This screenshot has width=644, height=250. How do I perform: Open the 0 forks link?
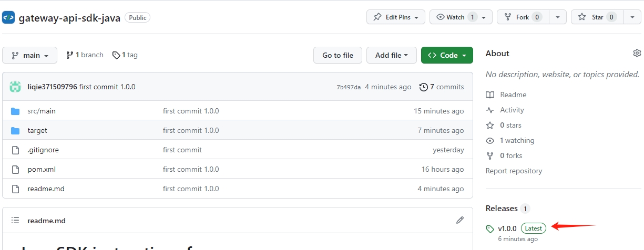click(504, 155)
